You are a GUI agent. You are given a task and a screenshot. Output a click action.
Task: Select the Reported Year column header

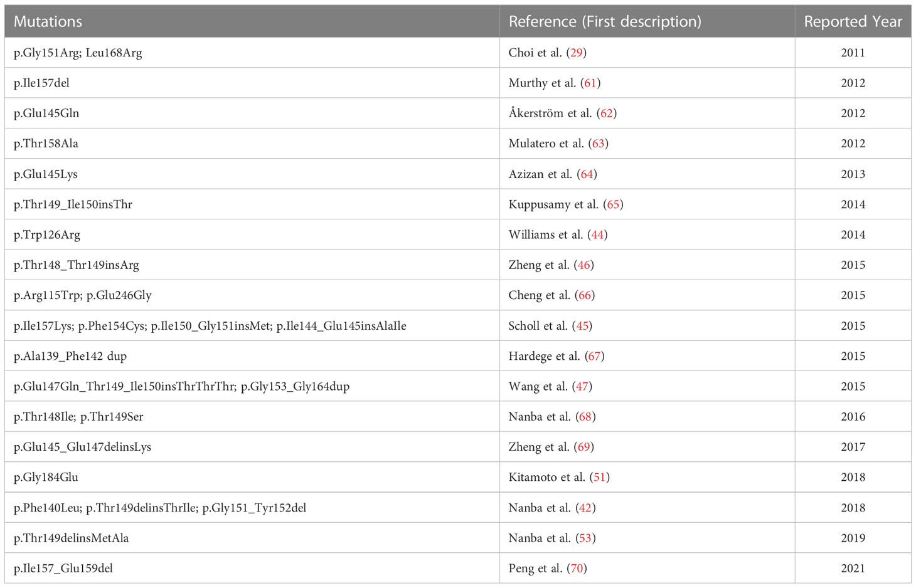tap(853, 21)
